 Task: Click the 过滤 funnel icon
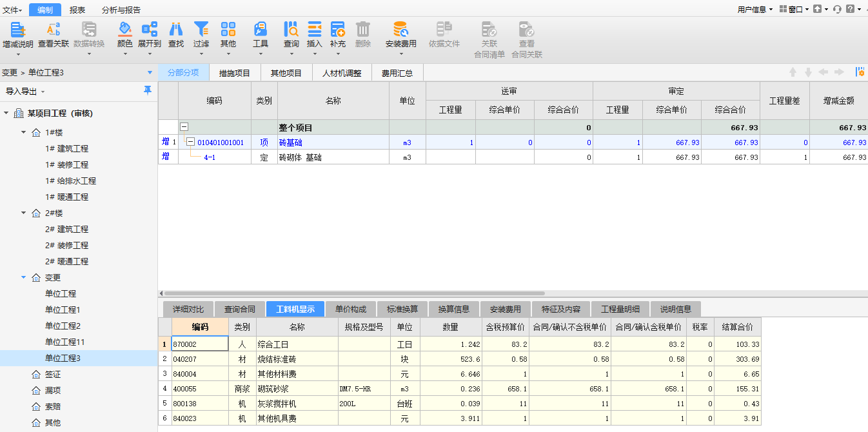pos(201,30)
